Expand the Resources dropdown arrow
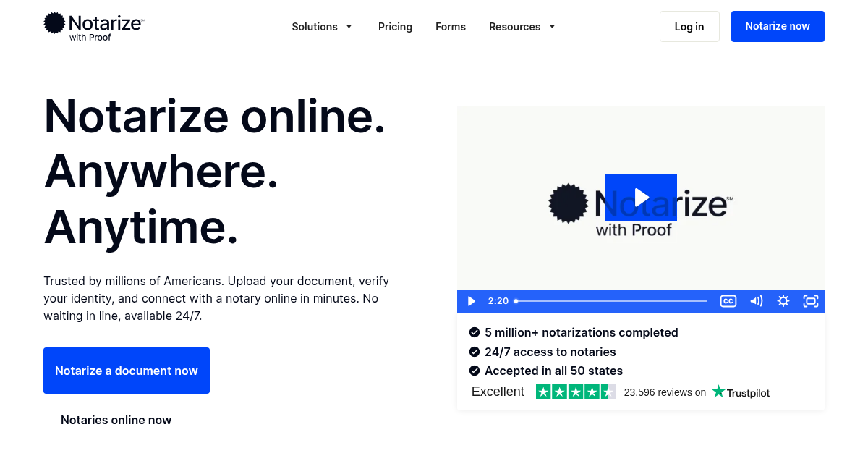This screenshot has width=868, height=456. click(x=552, y=27)
